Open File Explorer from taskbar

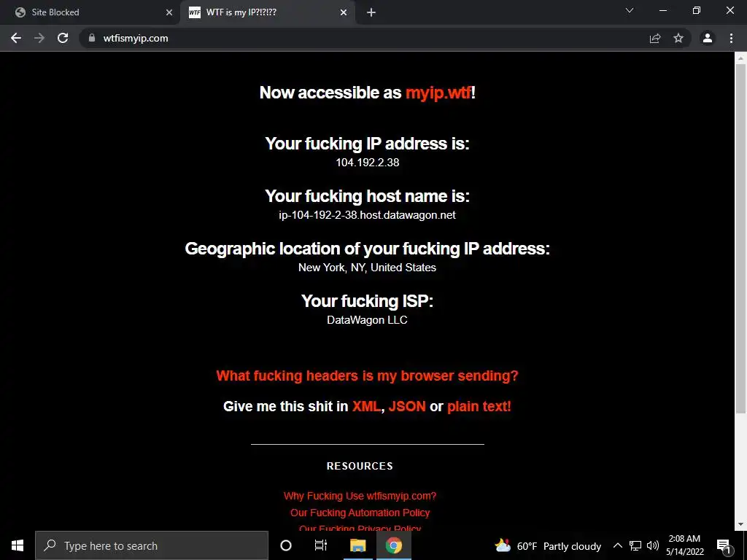tap(357, 545)
